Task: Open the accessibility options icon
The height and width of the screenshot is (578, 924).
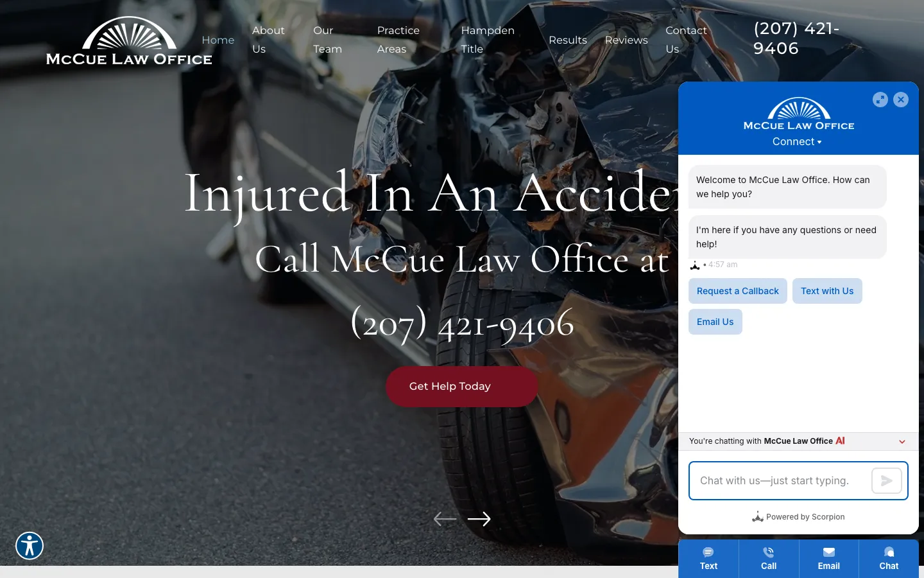Action: coord(30,546)
